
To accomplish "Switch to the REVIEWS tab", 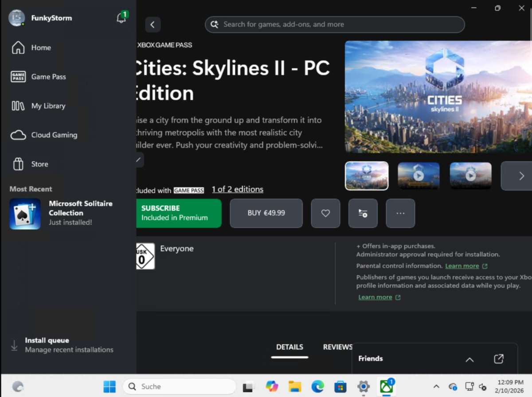I will coord(337,347).
